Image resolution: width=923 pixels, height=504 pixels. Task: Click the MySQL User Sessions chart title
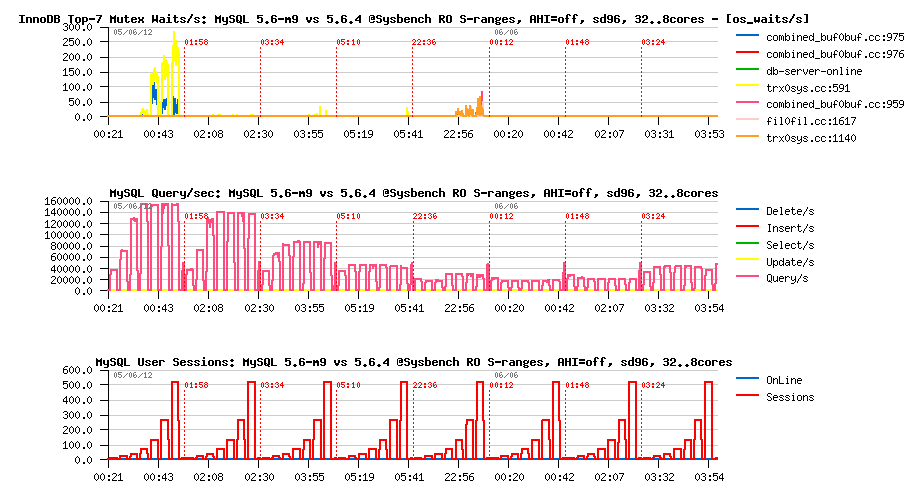tap(414, 362)
